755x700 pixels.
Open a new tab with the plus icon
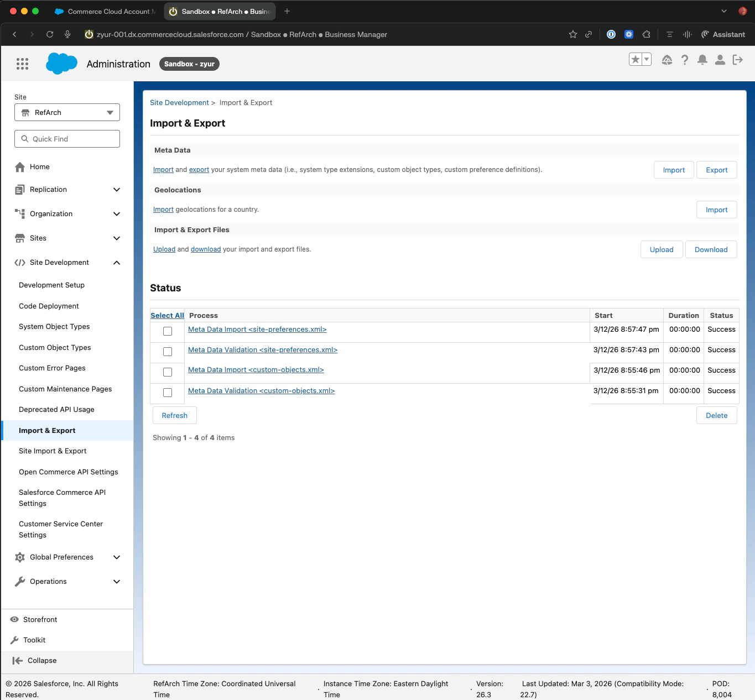(287, 11)
